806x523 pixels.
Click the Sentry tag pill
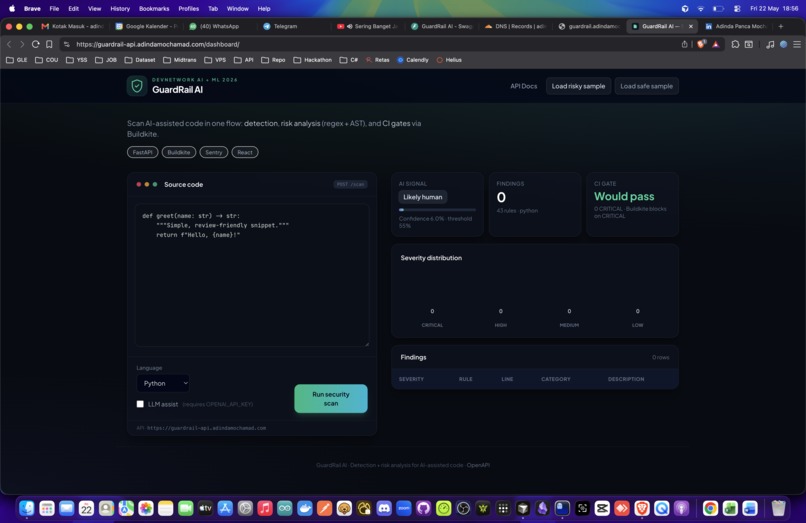click(x=214, y=152)
